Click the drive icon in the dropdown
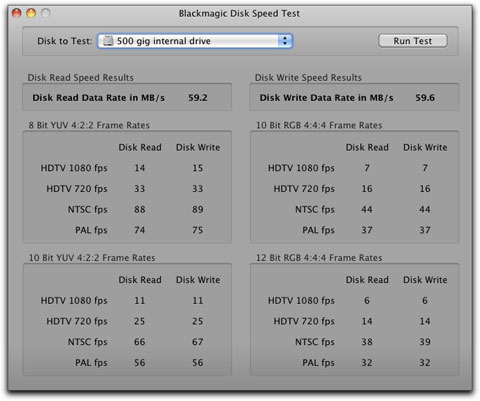The width and height of the screenshot is (480, 401). pos(108,41)
